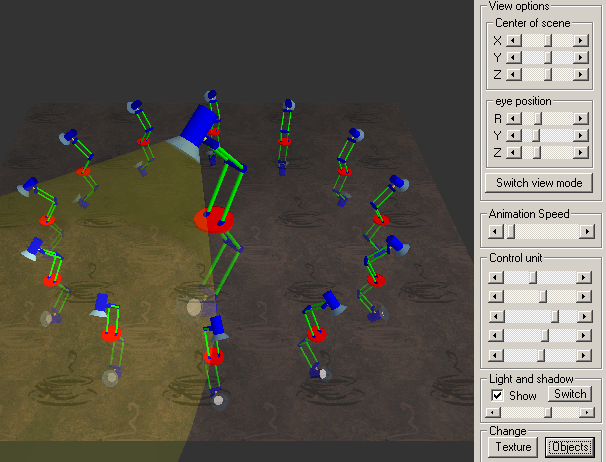Click right arrow of Center of scene Y slider

580,57
